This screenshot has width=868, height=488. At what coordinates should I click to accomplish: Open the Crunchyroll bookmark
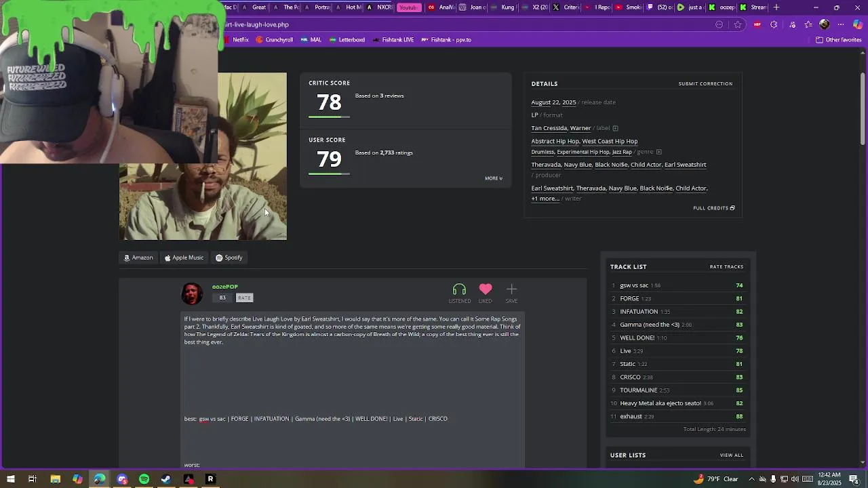[x=275, y=40]
